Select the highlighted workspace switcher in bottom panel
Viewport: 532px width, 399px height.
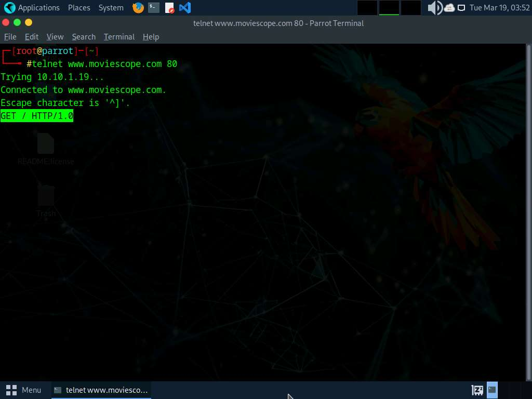(x=492, y=390)
